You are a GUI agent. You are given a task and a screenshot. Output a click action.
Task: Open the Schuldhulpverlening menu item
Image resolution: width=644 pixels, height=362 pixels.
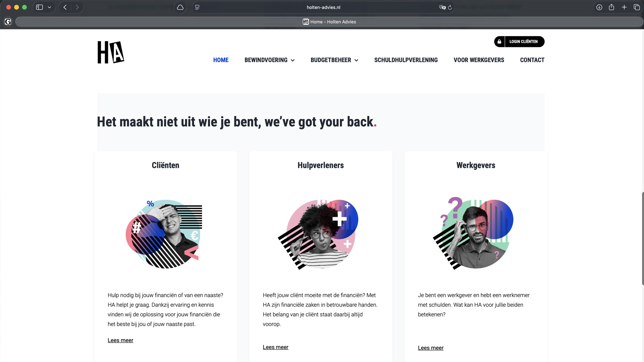point(406,60)
